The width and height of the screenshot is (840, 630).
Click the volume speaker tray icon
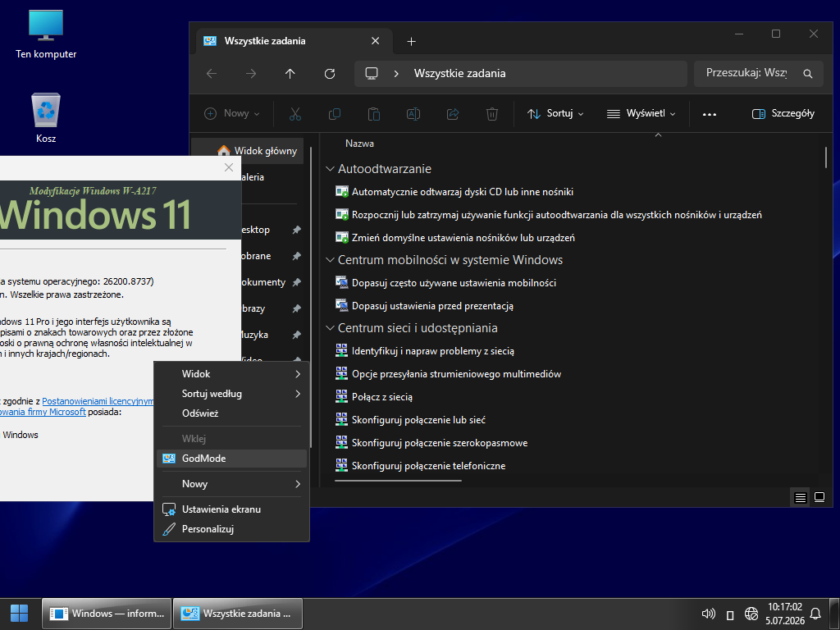click(708, 614)
